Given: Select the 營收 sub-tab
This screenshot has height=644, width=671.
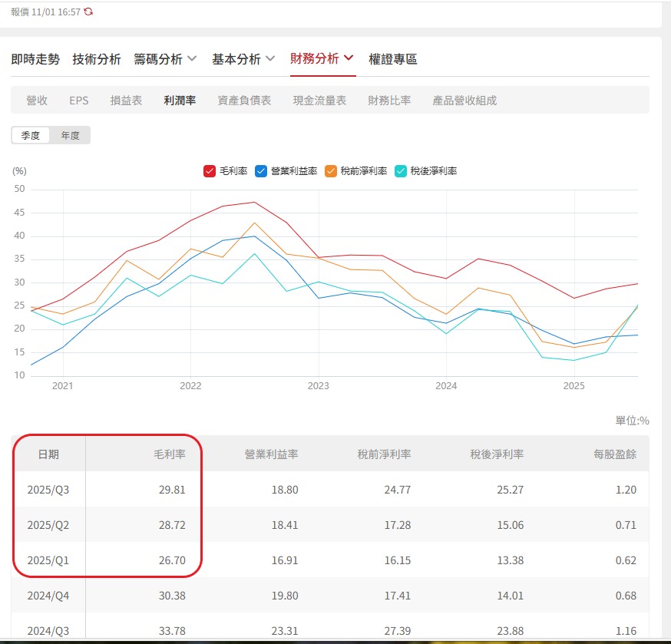Looking at the screenshot, I should [37, 101].
